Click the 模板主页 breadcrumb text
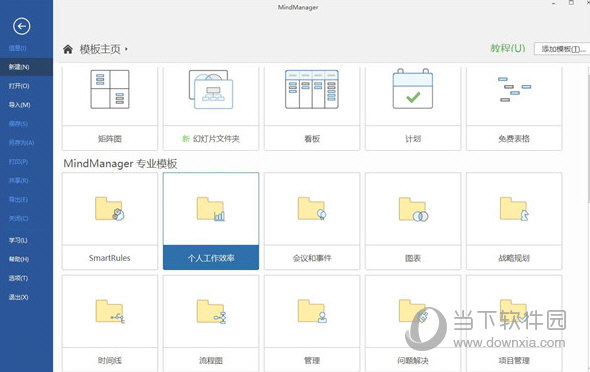The height and width of the screenshot is (372, 590). (x=100, y=49)
